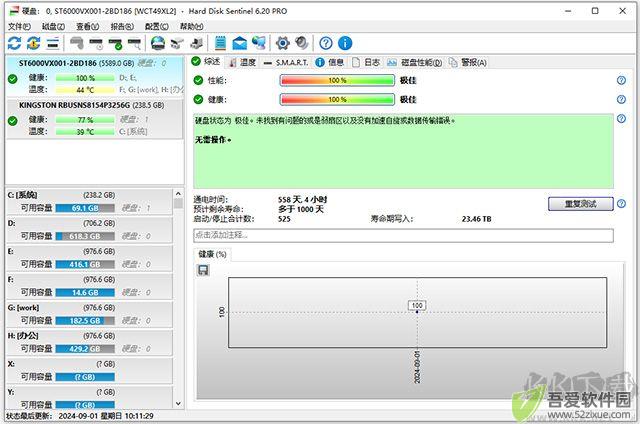Screen dimensions: 640x424
Task: Click the blue info circle toolbar icon
Action: (x=345, y=43)
